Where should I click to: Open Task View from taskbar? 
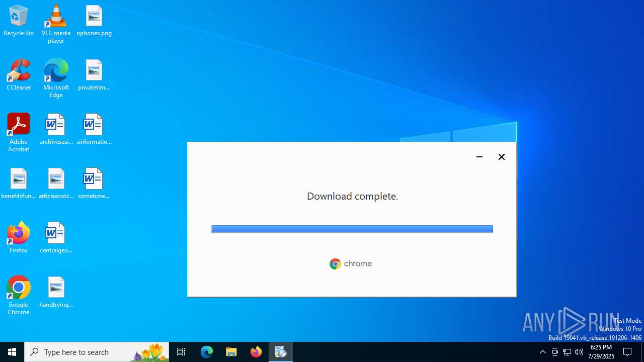(181, 352)
